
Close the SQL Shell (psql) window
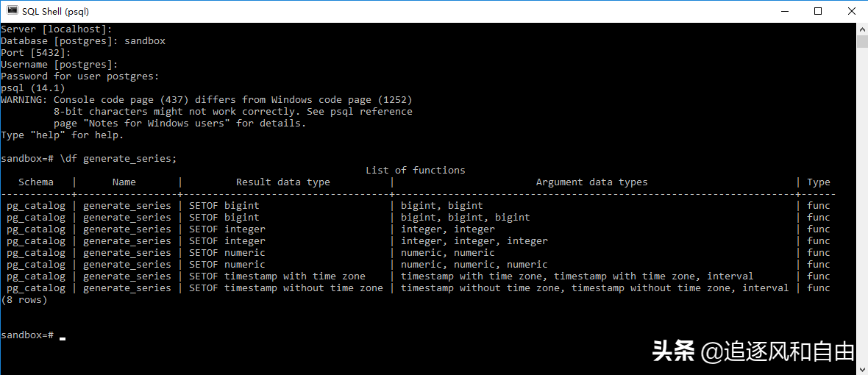[x=851, y=11]
